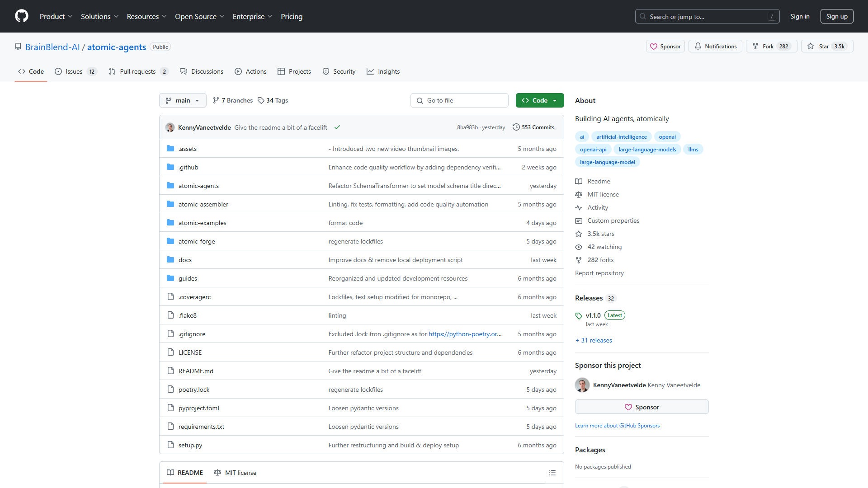
Task: Open the python-poetry URL in .gitignore commit
Action: pyautogui.click(x=465, y=334)
